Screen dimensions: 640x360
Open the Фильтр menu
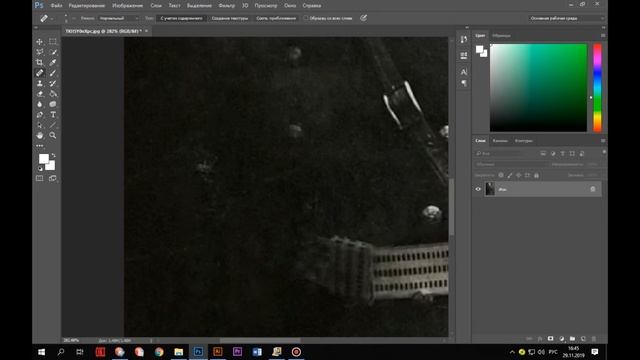pos(227,6)
